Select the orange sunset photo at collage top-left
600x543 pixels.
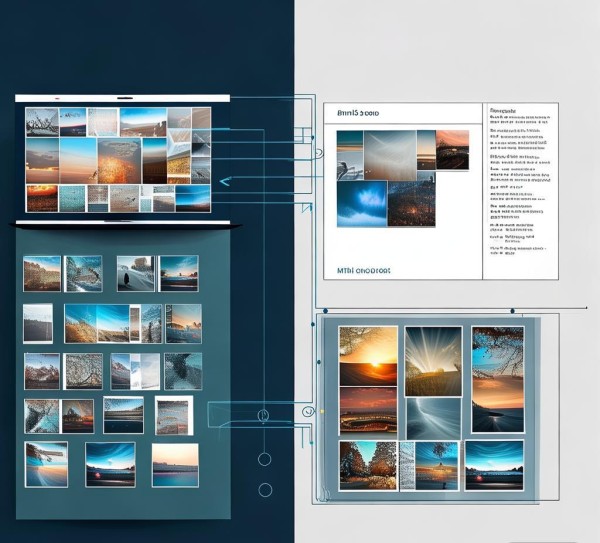368,355
